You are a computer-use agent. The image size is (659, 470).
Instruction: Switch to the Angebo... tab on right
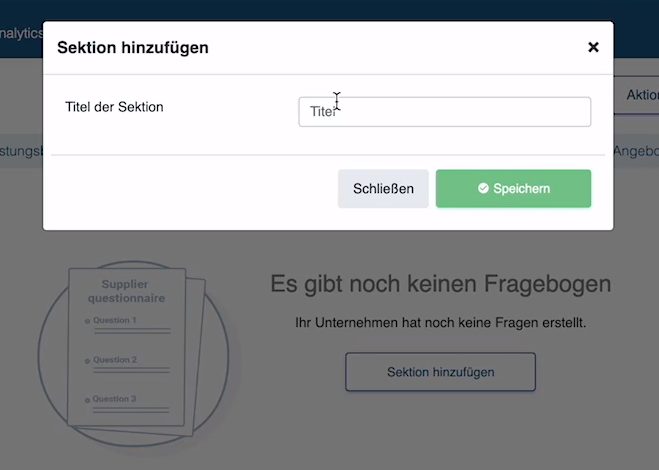point(635,151)
